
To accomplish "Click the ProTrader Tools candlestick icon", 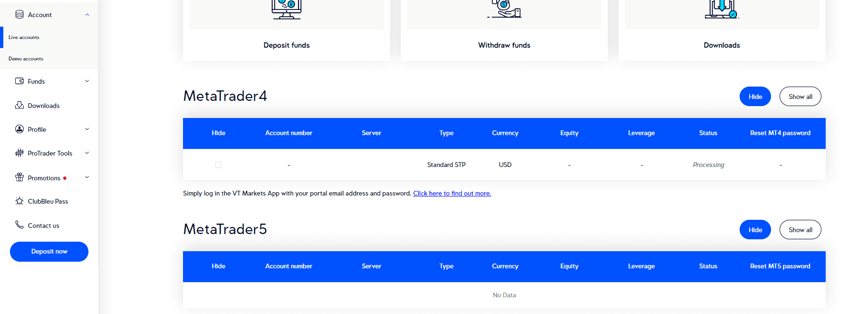I will [x=19, y=153].
